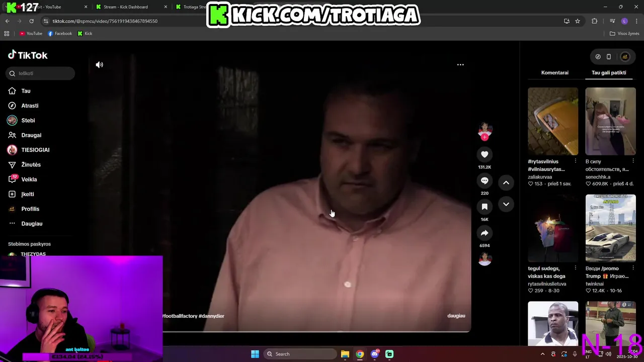Screen dimensions: 644x362
Task: Open the twinknai GTA car video thumbnail
Action: (x=610, y=228)
